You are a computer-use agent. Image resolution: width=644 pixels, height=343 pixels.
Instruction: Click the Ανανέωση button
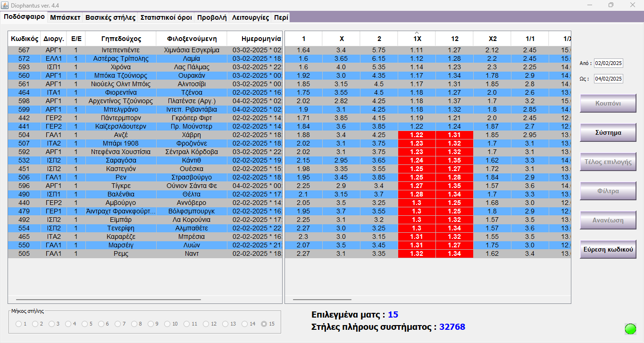click(608, 220)
